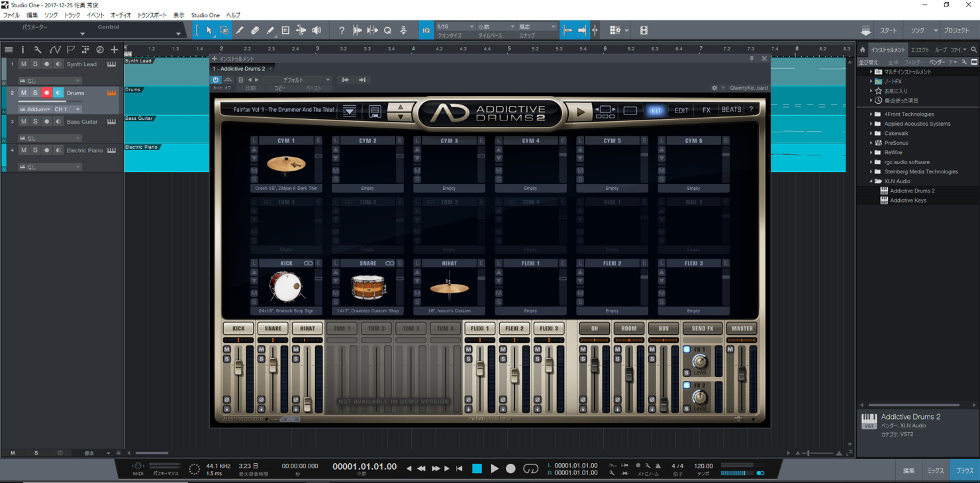Click the CYM 1 crash cymbal thumbnail

point(286,164)
